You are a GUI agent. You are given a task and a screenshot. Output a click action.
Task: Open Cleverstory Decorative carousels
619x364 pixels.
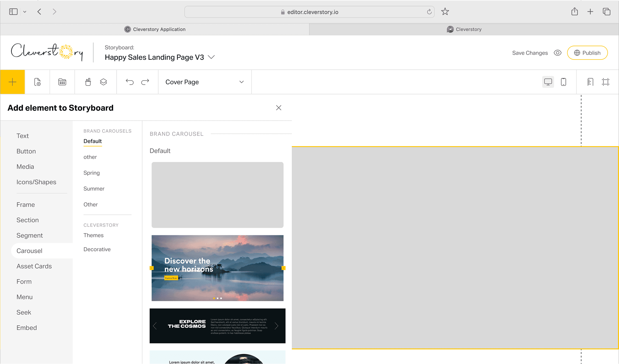[x=97, y=249]
